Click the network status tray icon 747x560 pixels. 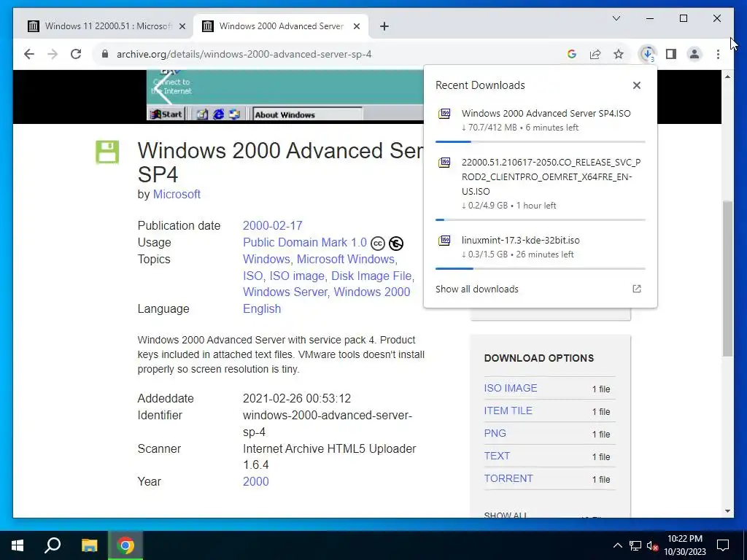tap(635, 545)
